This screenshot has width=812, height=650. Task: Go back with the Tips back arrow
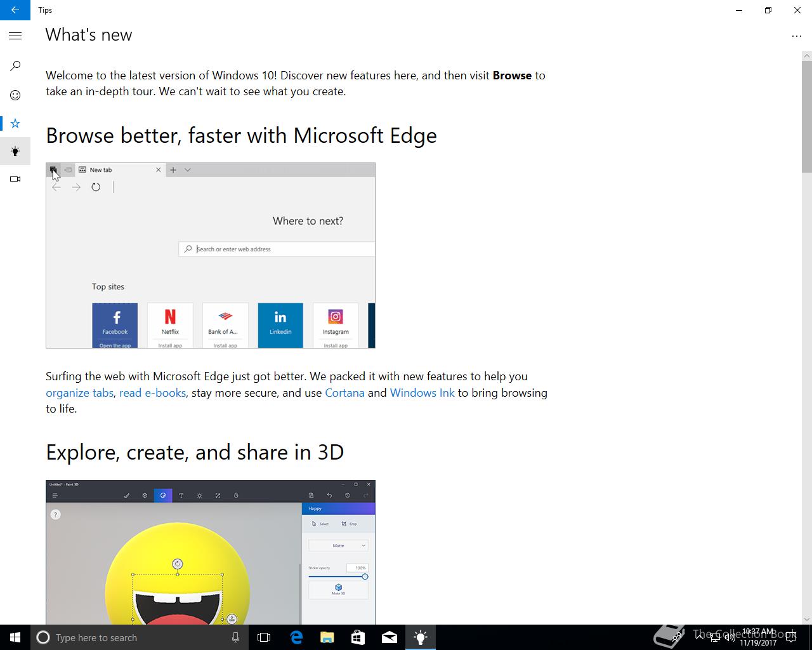click(x=15, y=10)
